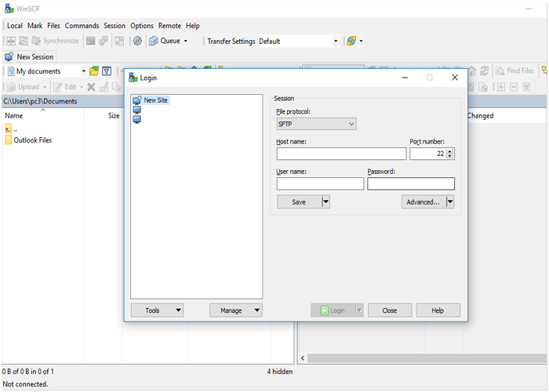Click the unselect files minus icon

(514, 87)
